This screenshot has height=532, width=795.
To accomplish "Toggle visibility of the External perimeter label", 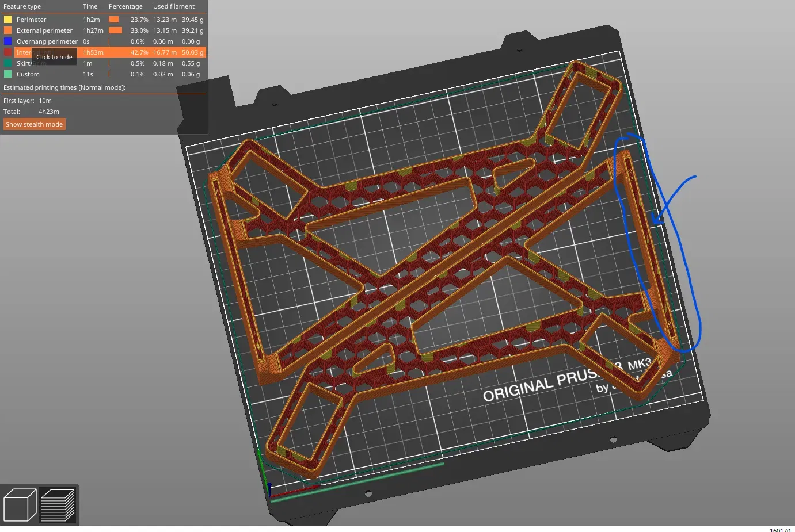I will (x=44, y=30).
